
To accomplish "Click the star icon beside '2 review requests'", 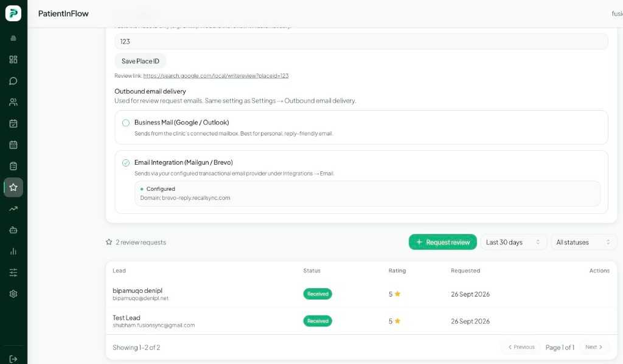I will (x=109, y=242).
